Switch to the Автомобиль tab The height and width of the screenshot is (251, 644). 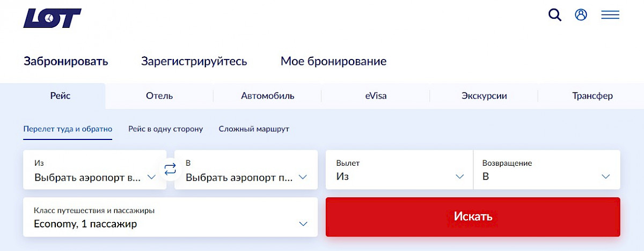267,96
